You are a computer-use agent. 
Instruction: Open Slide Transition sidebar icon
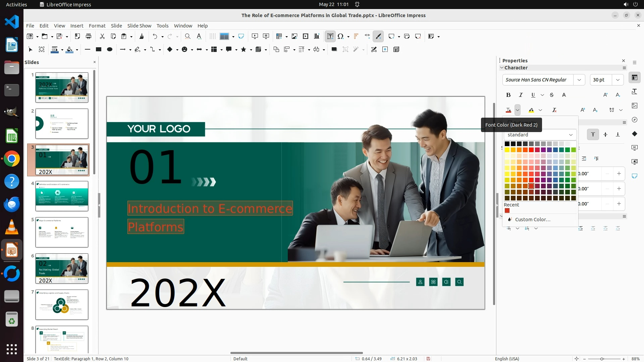[634, 148]
